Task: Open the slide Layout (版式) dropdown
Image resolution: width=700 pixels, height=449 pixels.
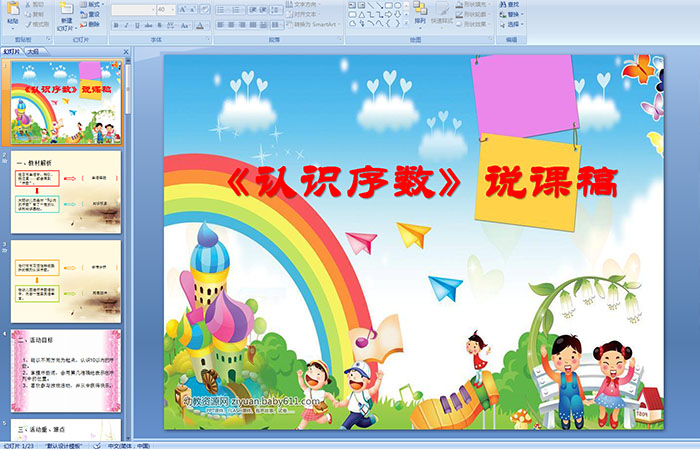Action: tap(92, 5)
